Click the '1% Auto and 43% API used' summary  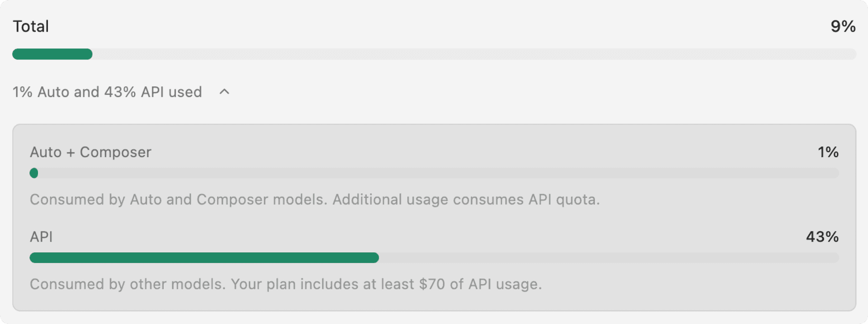tap(107, 92)
